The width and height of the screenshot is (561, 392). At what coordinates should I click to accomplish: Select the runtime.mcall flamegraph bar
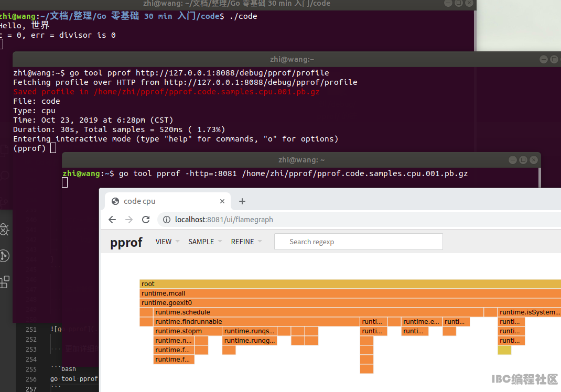[350, 293]
